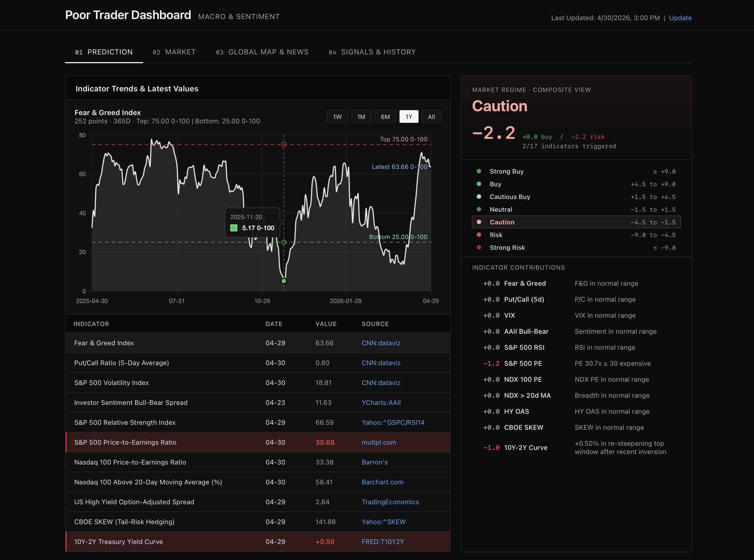
Task: Select the SIGNALS & HISTORY tab
Action: click(x=372, y=52)
